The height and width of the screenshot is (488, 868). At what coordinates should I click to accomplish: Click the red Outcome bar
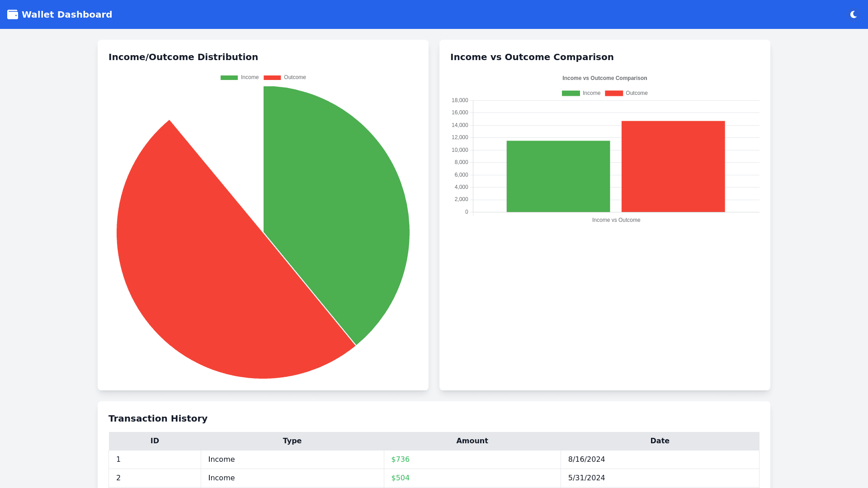(x=673, y=166)
